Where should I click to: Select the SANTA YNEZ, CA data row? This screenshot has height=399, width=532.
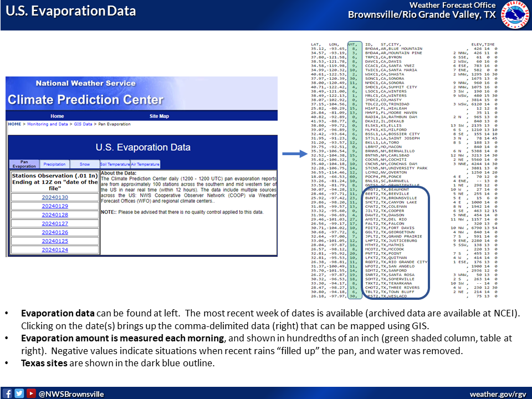404,66
